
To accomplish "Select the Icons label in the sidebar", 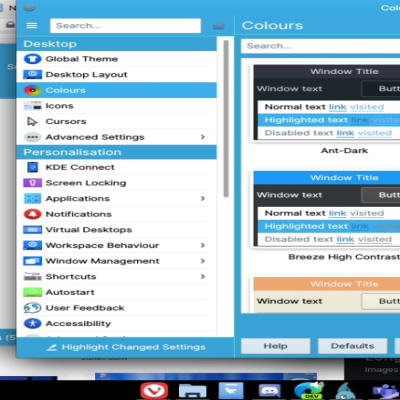I will point(59,106).
